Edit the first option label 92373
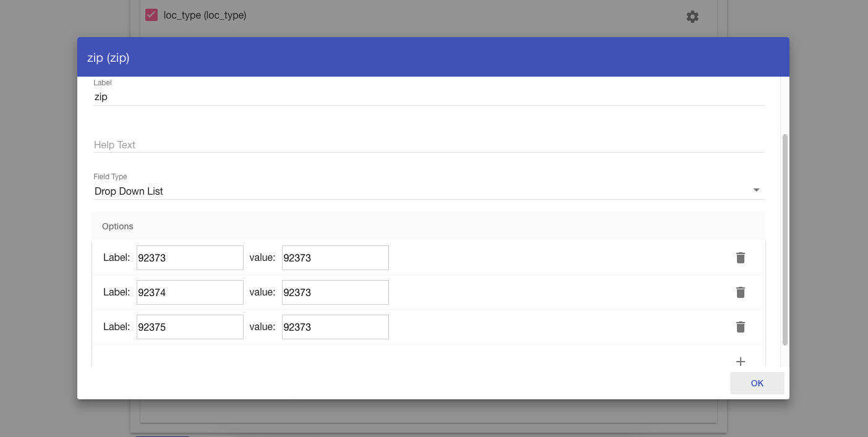Image resolution: width=868 pixels, height=437 pixels. pyautogui.click(x=189, y=258)
